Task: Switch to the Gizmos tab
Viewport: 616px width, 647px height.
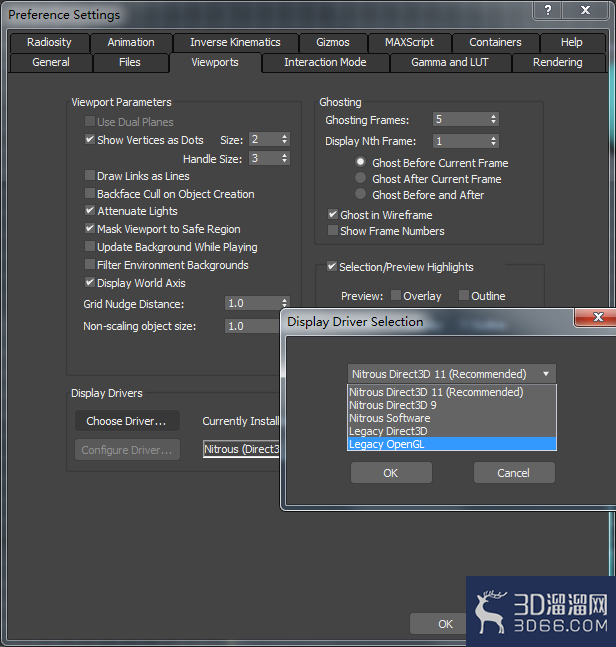Action: (x=333, y=42)
